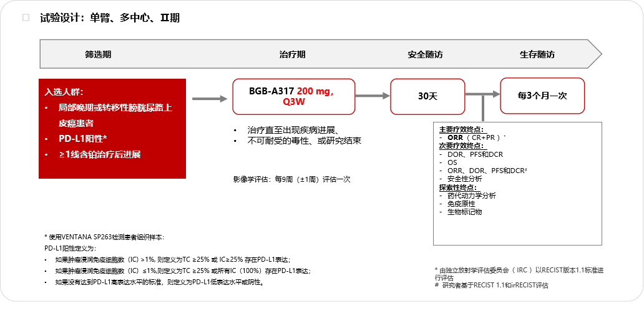Click the 每3个月一次 survival follow-up box
644x333 pixels.
[x=542, y=96]
